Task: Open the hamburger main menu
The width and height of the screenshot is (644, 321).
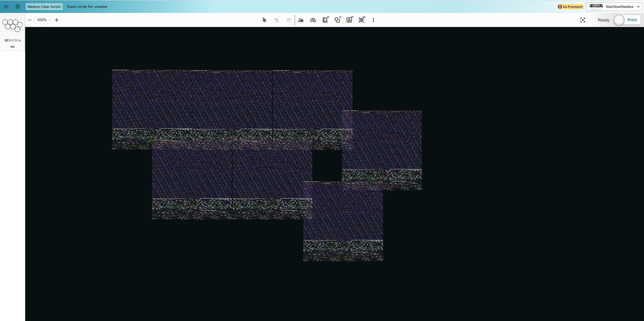Action: (6, 7)
